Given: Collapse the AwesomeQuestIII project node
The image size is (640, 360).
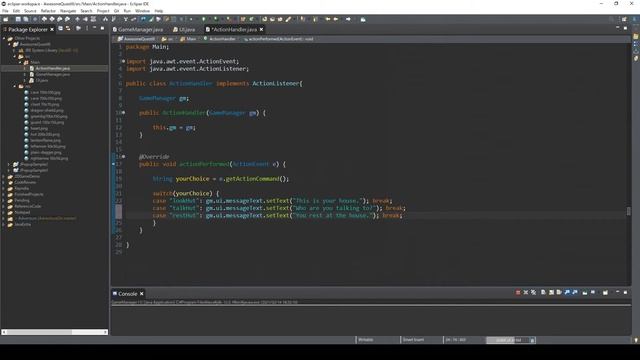Looking at the screenshot, I should 9,44.
